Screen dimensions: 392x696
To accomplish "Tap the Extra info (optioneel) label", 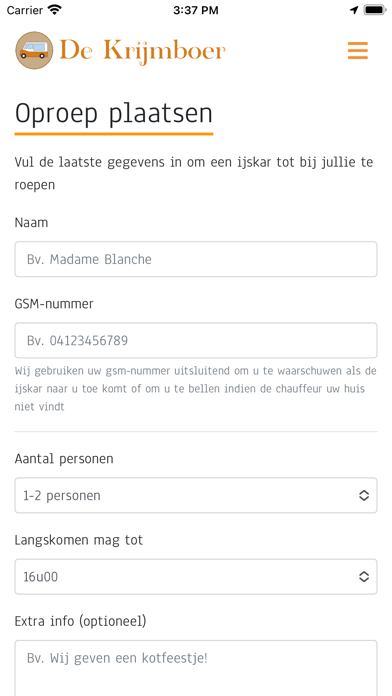I will point(80,621).
